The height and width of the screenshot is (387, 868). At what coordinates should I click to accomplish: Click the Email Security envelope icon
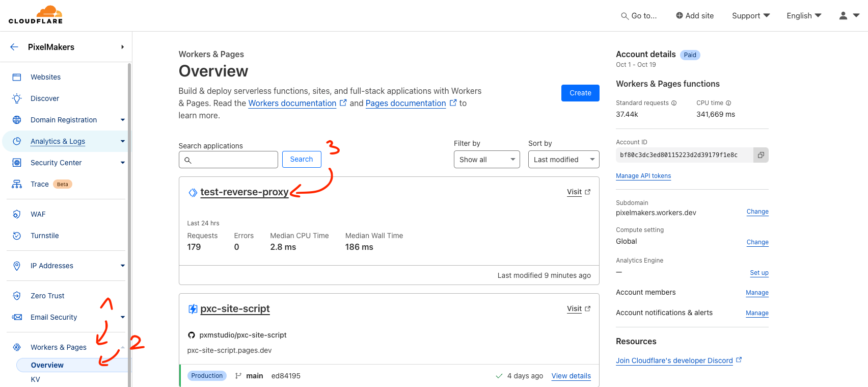point(17,317)
